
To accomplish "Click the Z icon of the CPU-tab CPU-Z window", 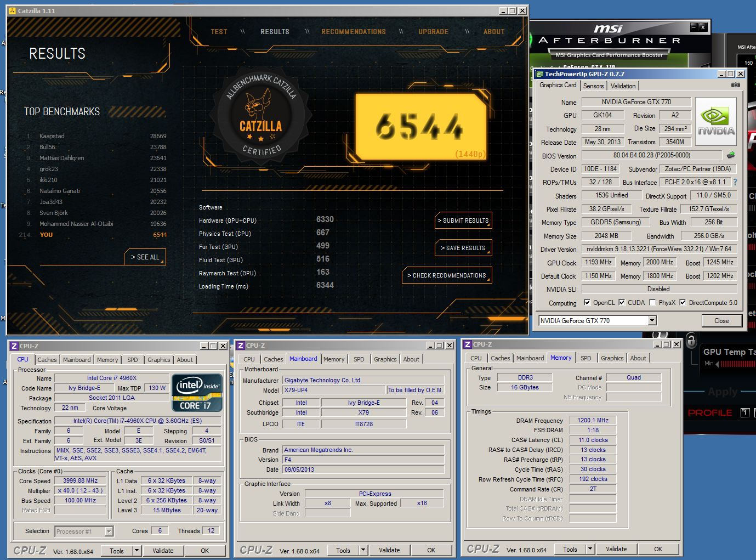I will pos(14,346).
